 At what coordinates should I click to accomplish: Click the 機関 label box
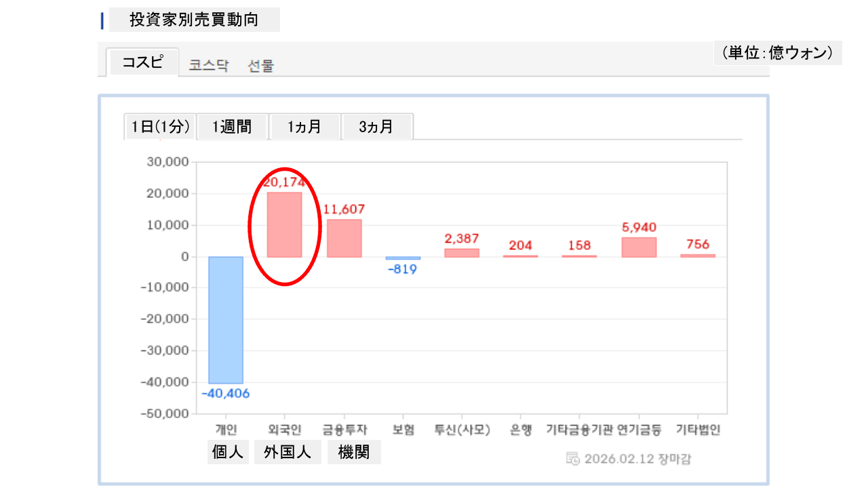coord(354,453)
